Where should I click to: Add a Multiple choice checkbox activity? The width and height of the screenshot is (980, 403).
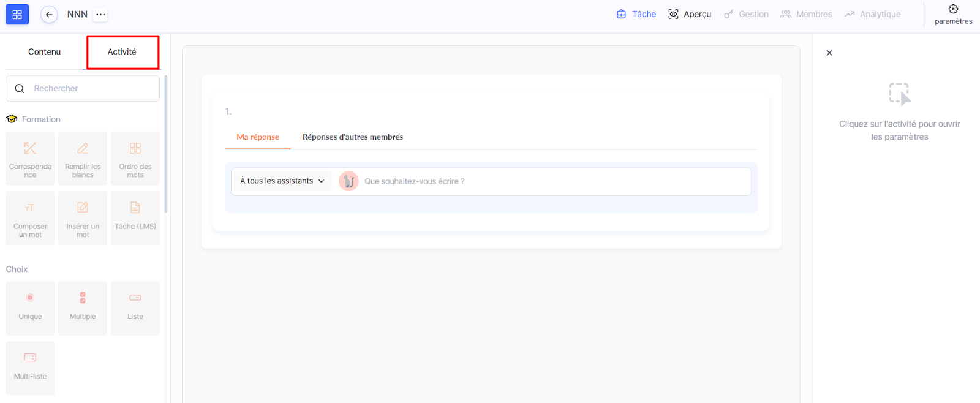point(83,308)
